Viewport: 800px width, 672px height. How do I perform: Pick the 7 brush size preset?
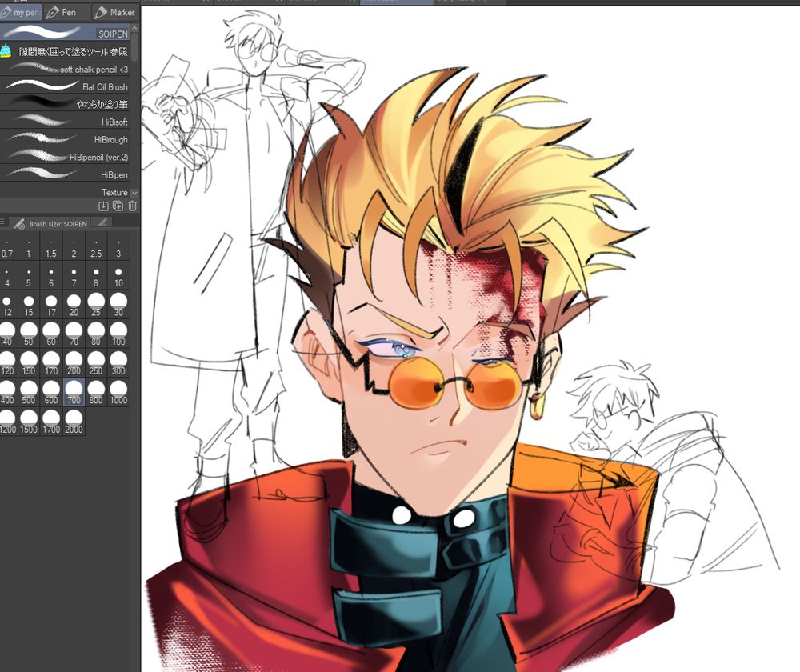(x=74, y=275)
